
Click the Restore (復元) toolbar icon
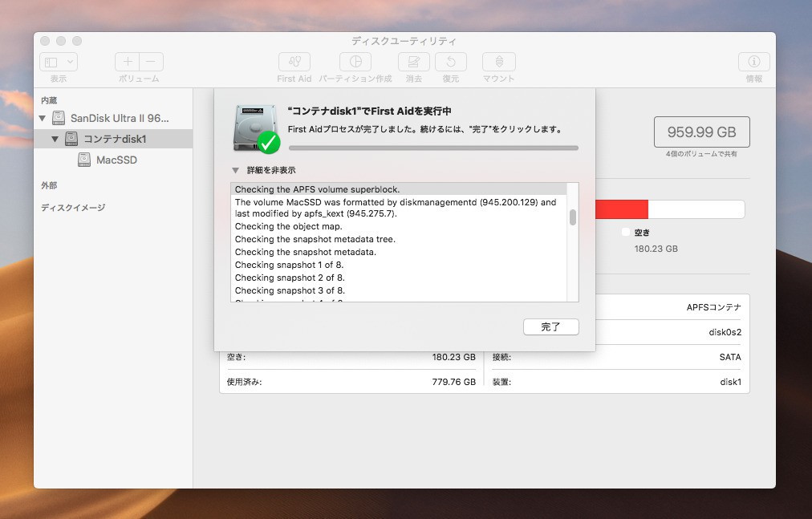click(x=451, y=62)
